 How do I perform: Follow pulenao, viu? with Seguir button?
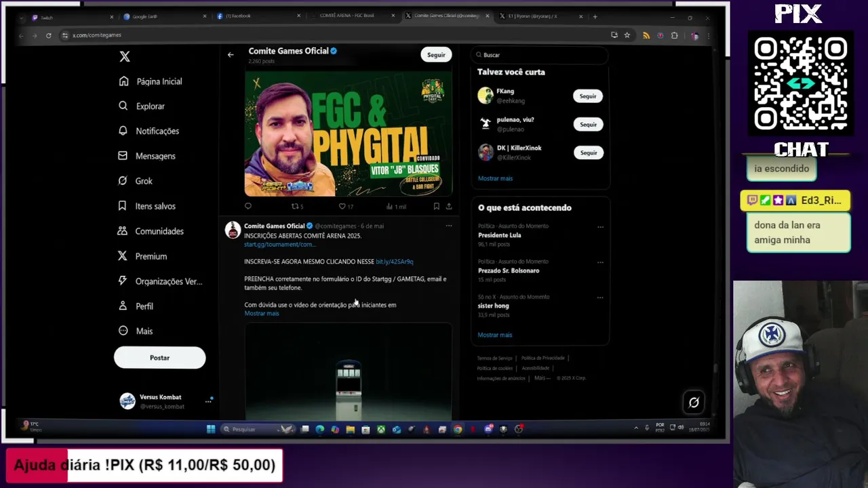point(588,125)
